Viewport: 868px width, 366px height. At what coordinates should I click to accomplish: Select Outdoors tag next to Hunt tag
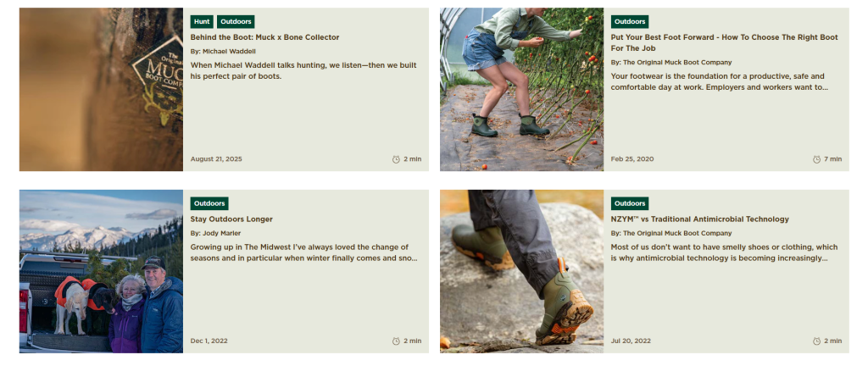tap(236, 21)
